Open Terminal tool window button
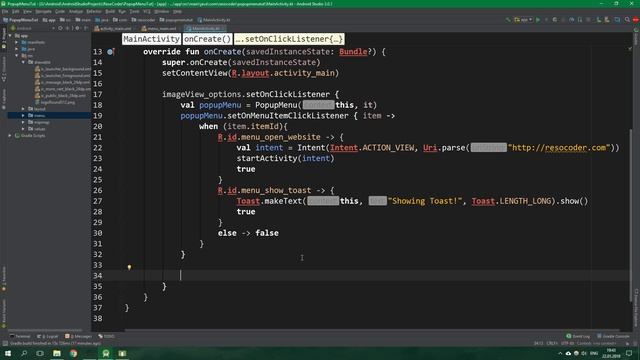The height and width of the screenshot is (360, 640). click(20, 336)
